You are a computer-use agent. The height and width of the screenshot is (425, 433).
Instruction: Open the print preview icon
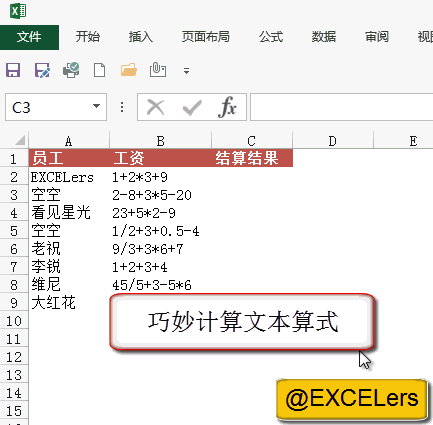(x=71, y=70)
